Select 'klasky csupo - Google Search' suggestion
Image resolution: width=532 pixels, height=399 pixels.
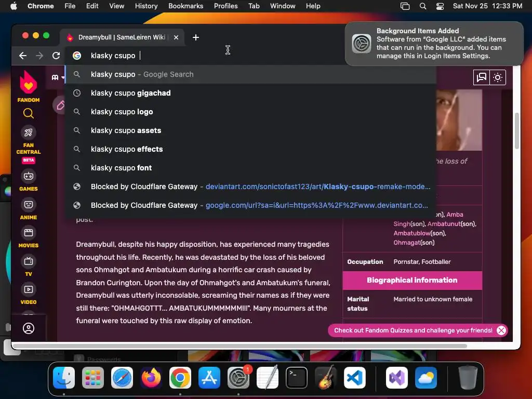pos(250,74)
